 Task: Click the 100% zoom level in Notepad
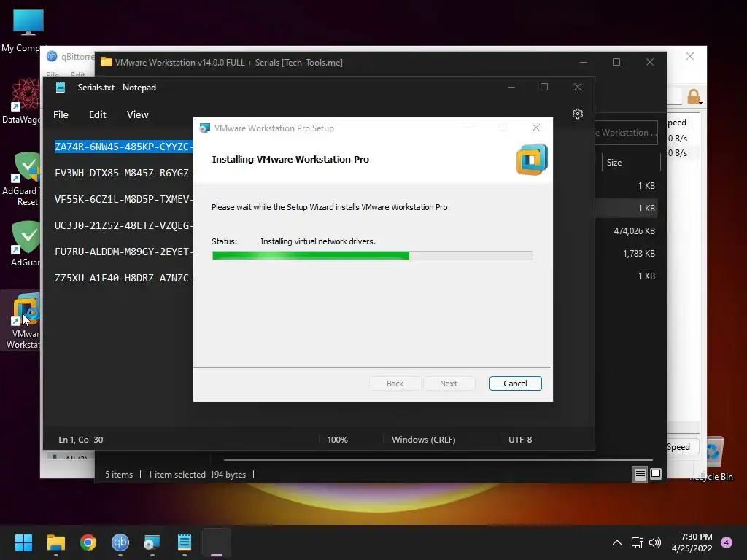[337, 440]
